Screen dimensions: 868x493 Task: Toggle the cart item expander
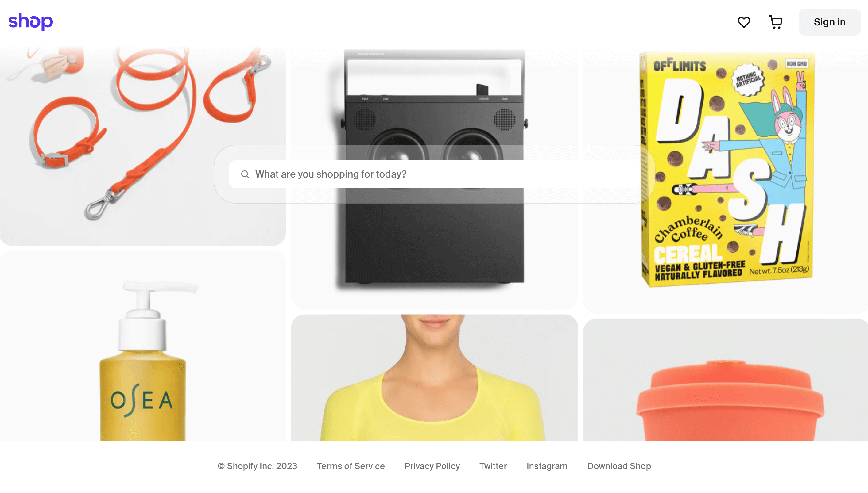pyautogui.click(x=776, y=22)
